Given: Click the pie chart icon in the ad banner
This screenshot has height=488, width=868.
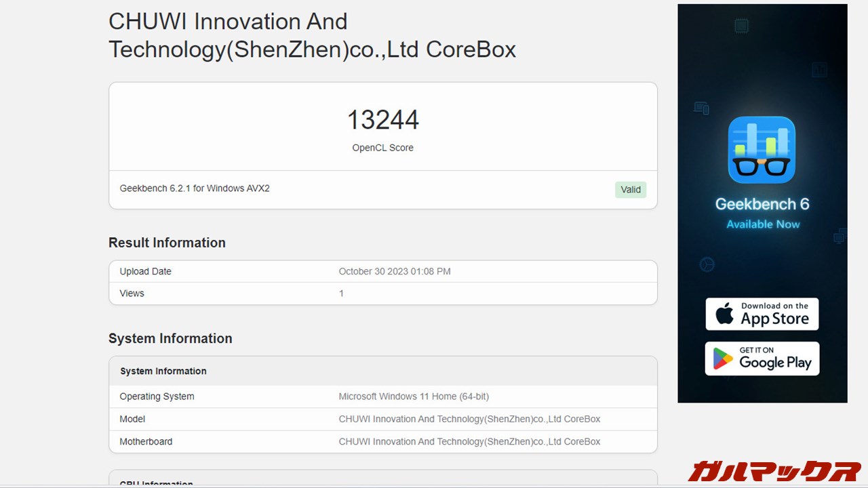Looking at the screenshot, I should [707, 264].
